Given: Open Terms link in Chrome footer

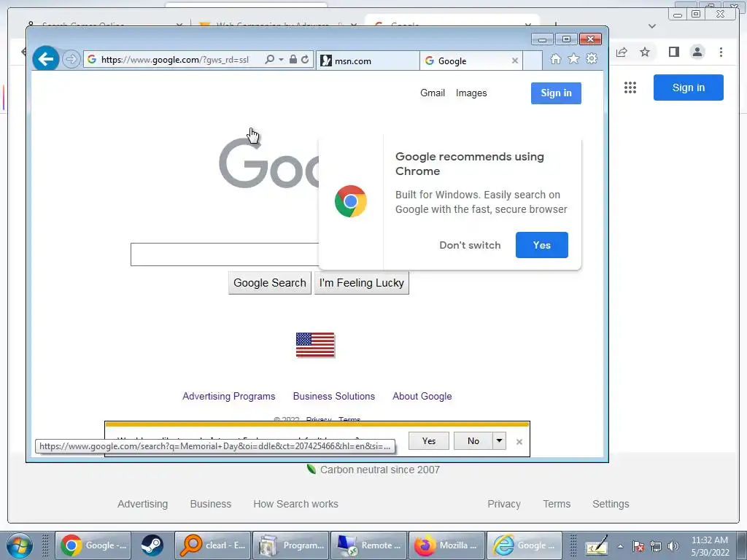Looking at the screenshot, I should [x=557, y=504].
